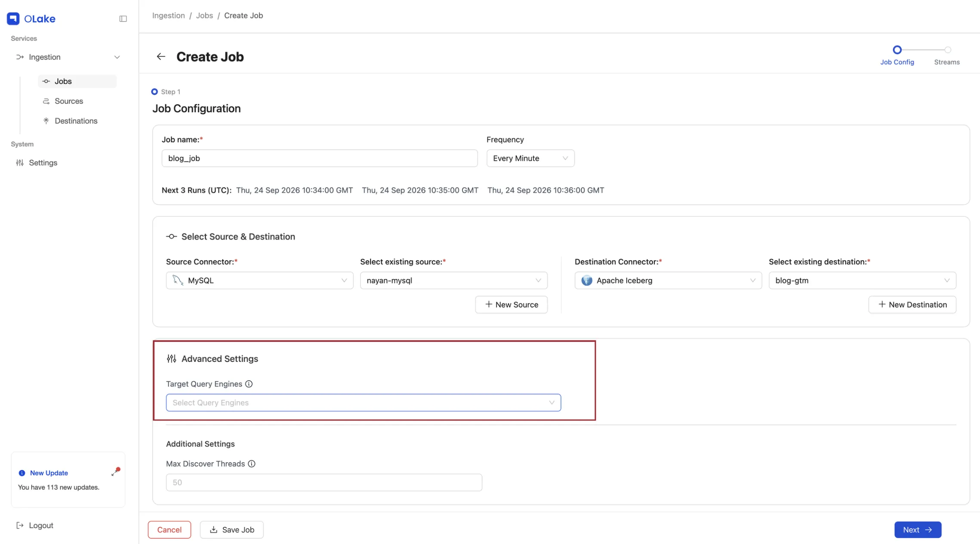The height and width of the screenshot is (544, 980).
Task: Click the Advanced Settings sliders icon
Action: [x=172, y=359]
